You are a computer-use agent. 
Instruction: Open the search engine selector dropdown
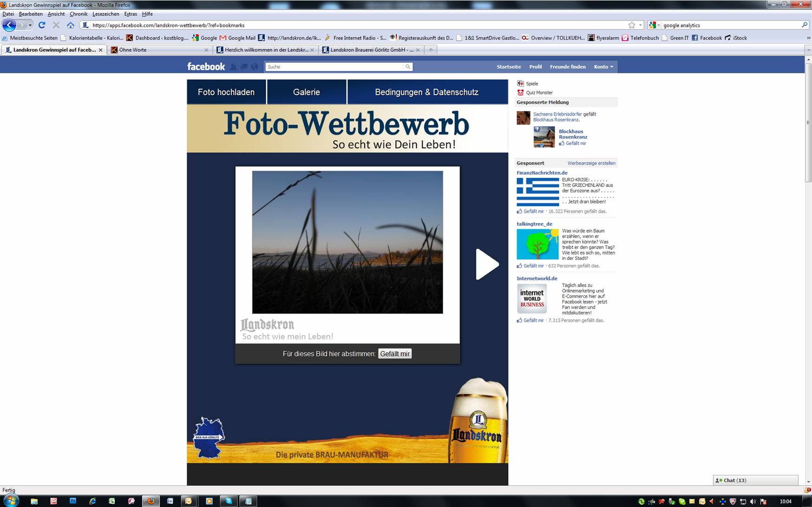tap(655, 25)
